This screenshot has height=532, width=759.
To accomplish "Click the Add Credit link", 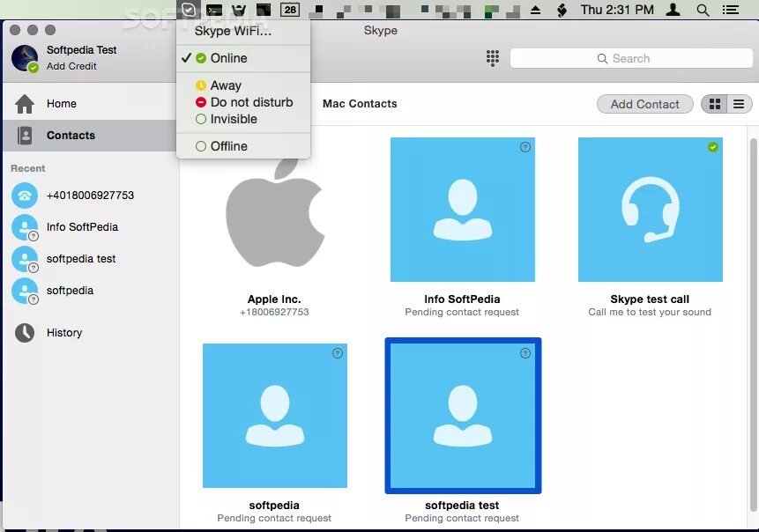I will [x=71, y=66].
